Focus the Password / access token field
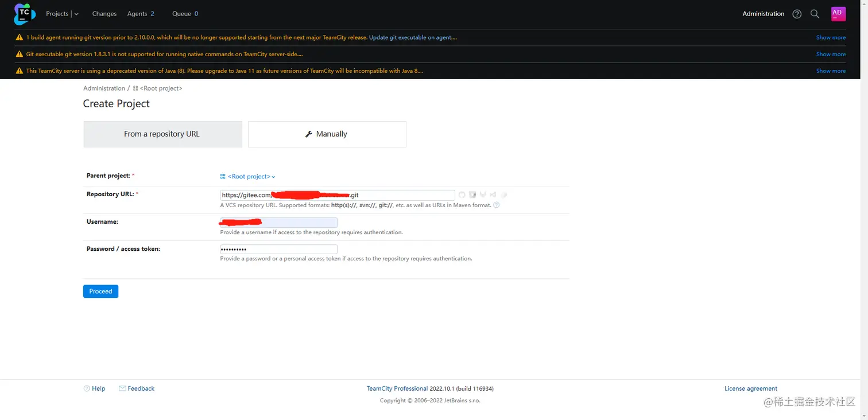The width and height of the screenshot is (868, 420). (x=279, y=249)
